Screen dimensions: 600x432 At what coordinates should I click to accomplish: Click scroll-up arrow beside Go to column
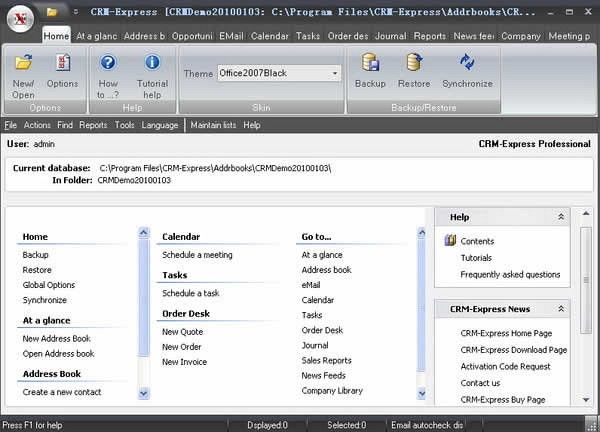click(421, 232)
